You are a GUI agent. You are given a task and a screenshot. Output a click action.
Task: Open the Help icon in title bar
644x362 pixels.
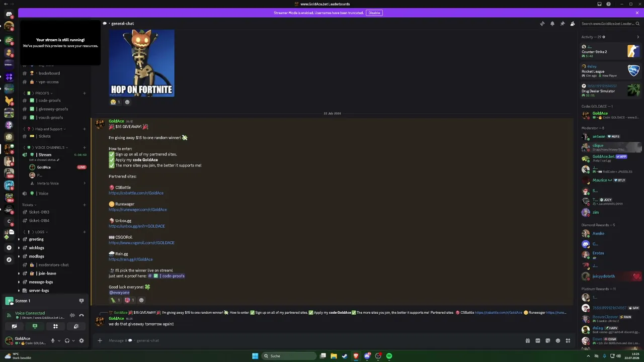[x=609, y=4]
